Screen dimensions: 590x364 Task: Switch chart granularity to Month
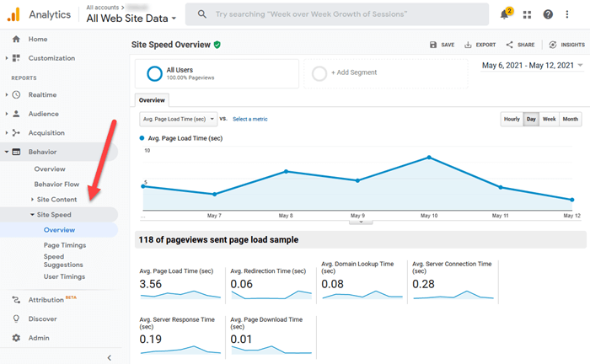tap(571, 119)
